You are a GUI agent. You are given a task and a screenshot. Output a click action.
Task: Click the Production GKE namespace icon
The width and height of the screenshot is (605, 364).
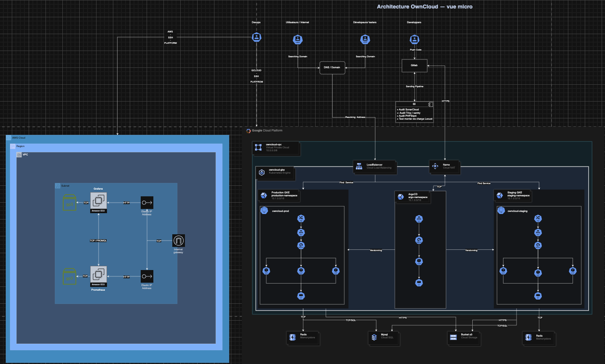264,195
